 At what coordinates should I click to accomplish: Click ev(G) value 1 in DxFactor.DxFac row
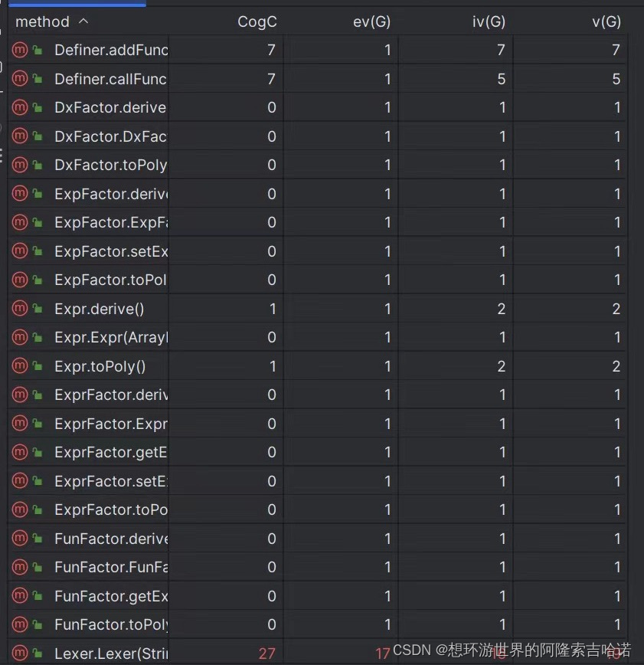[x=387, y=136]
